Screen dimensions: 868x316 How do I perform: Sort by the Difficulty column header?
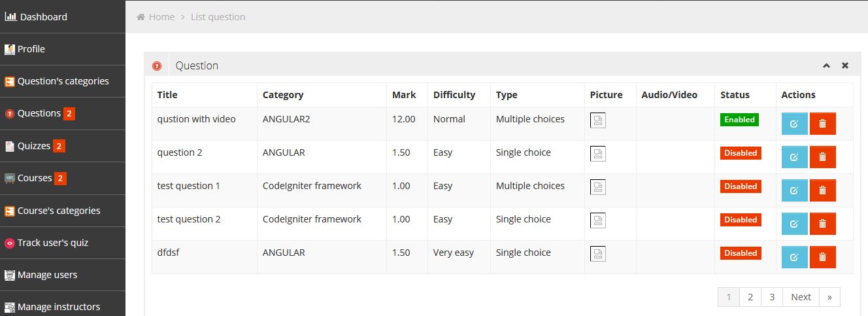[454, 95]
